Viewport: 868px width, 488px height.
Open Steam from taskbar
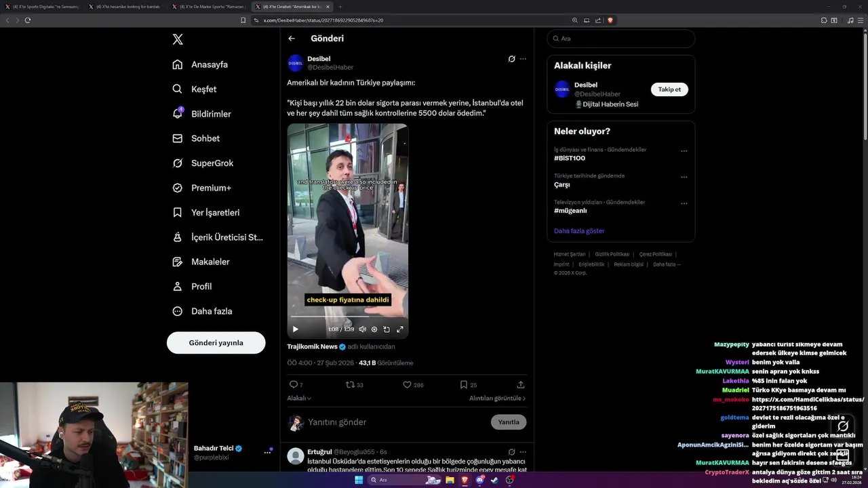494,480
